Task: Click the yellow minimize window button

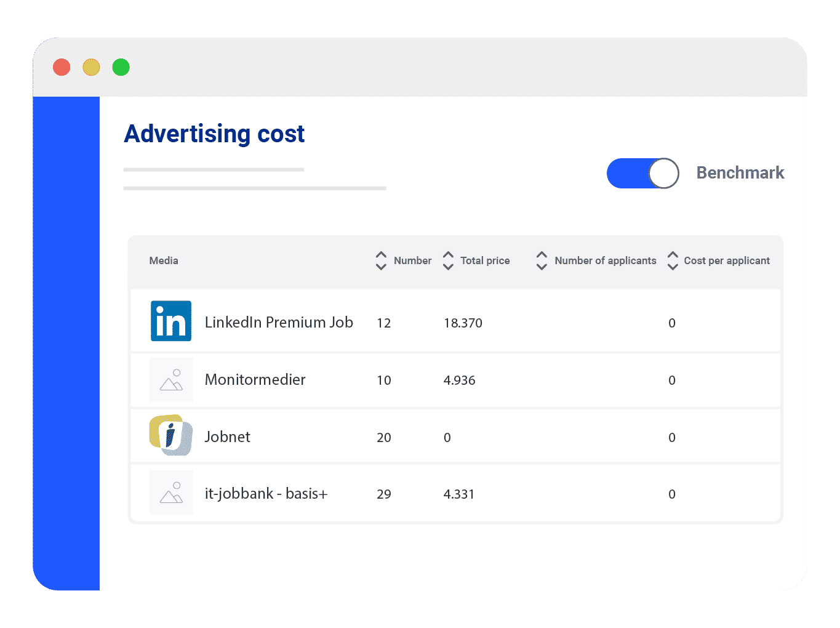Action: [91, 67]
